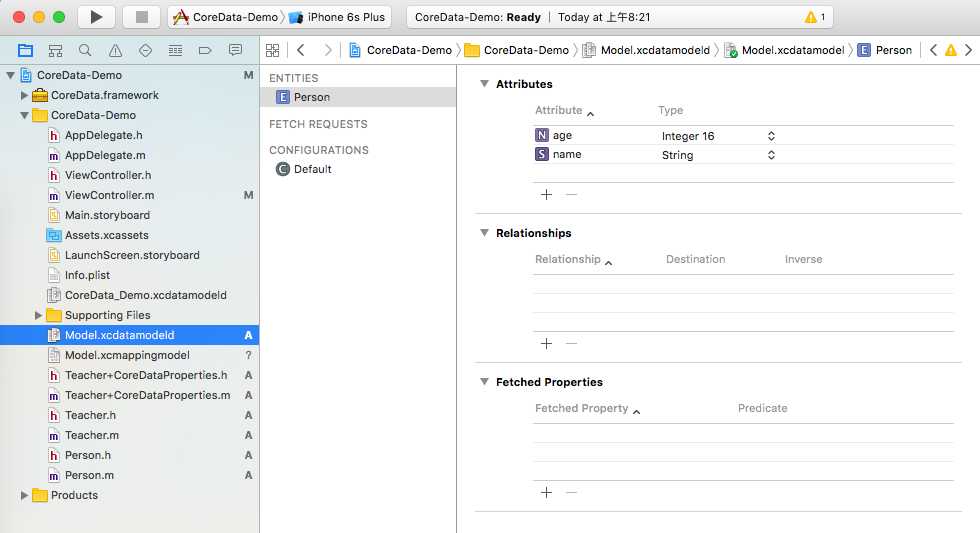980x533 pixels.
Task: Open related items grid icon
Action: (x=272, y=51)
